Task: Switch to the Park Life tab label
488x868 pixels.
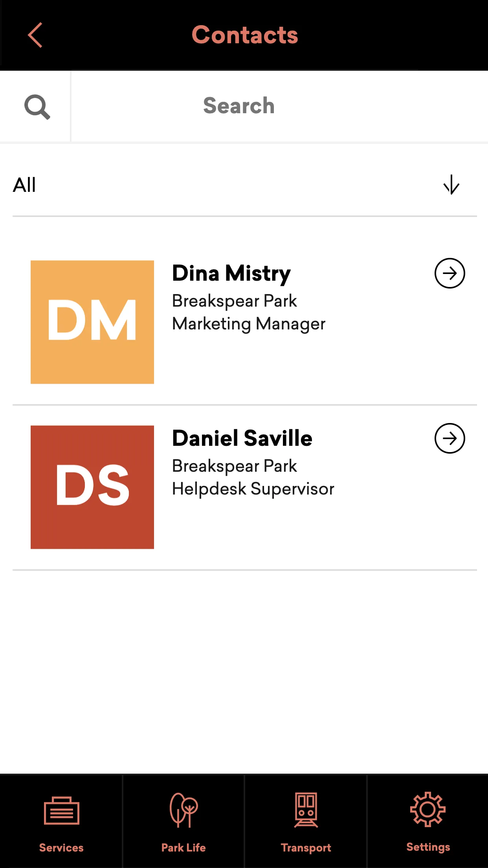Action: tap(183, 848)
